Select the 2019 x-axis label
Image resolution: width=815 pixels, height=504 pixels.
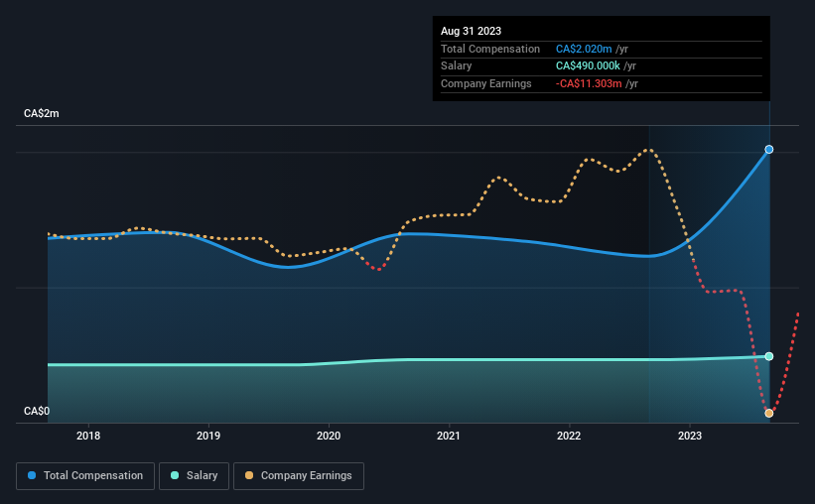208,436
